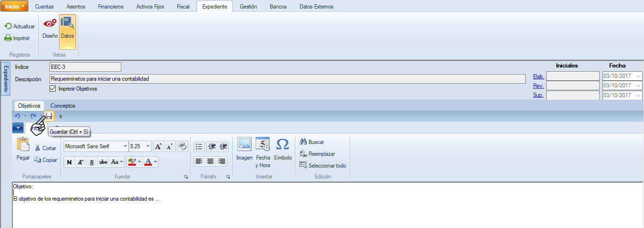The image size is (644, 228).
Task: Apply bold formatting with the N icon
Action: 69,162
